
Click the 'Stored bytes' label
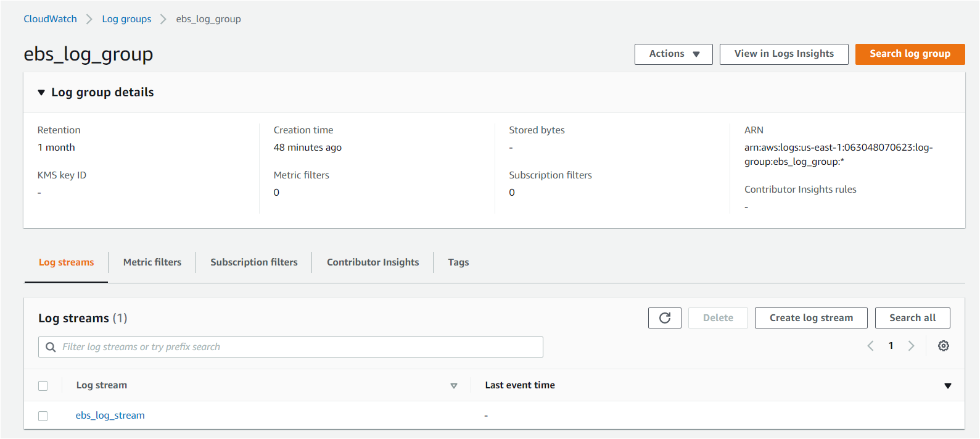[x=537, y=130]
